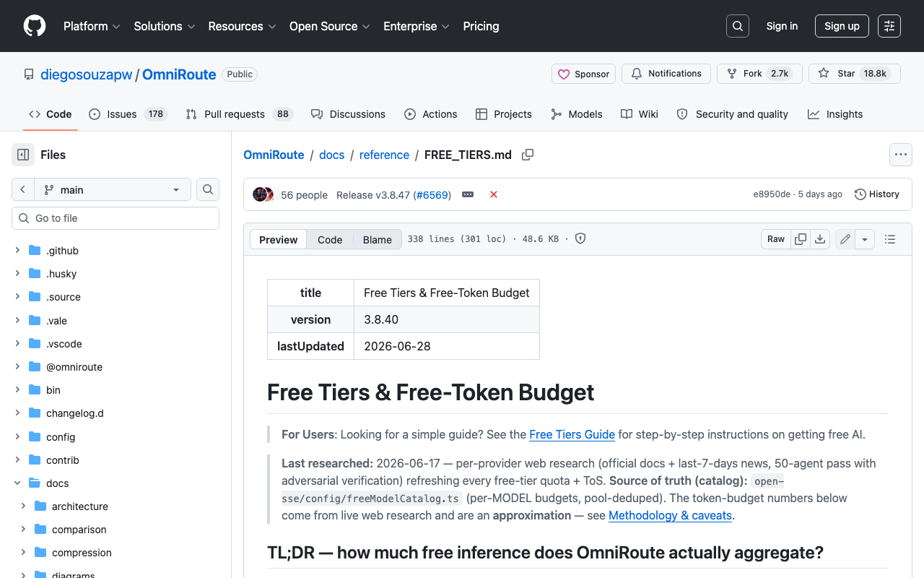The image size is (924, 578).
Task: Open the edit options dropdown arrow
Action: pyautogui.click(x=865, y=239)
